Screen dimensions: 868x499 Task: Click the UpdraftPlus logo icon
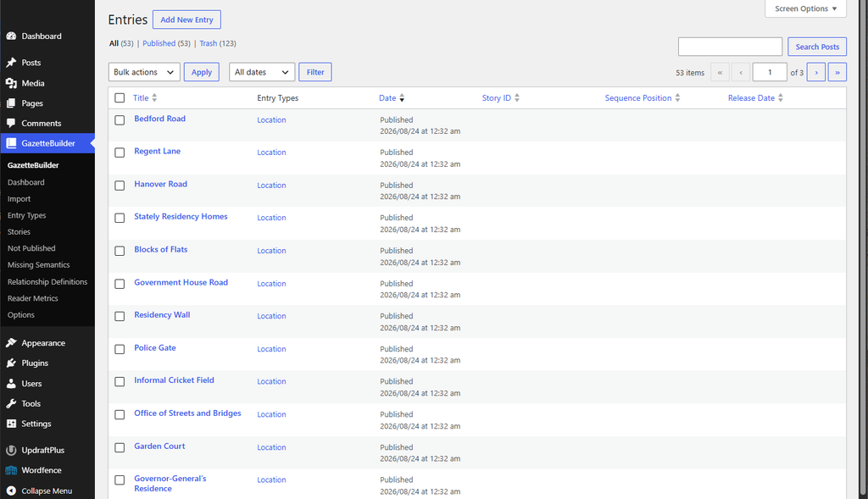point(11,451)
